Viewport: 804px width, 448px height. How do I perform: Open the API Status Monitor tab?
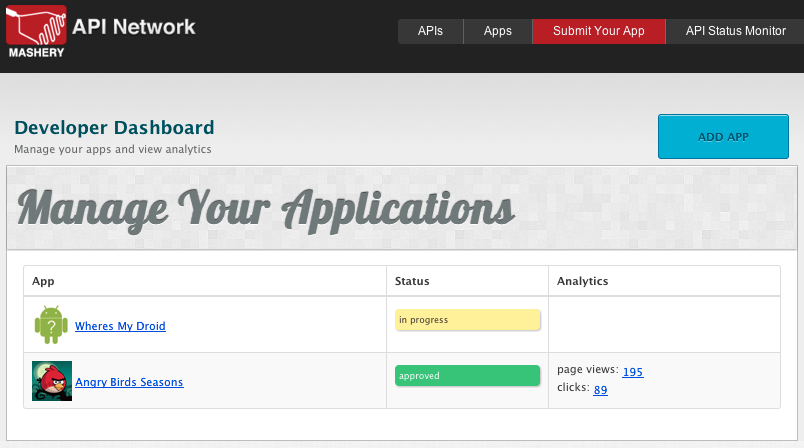point(735,31)
